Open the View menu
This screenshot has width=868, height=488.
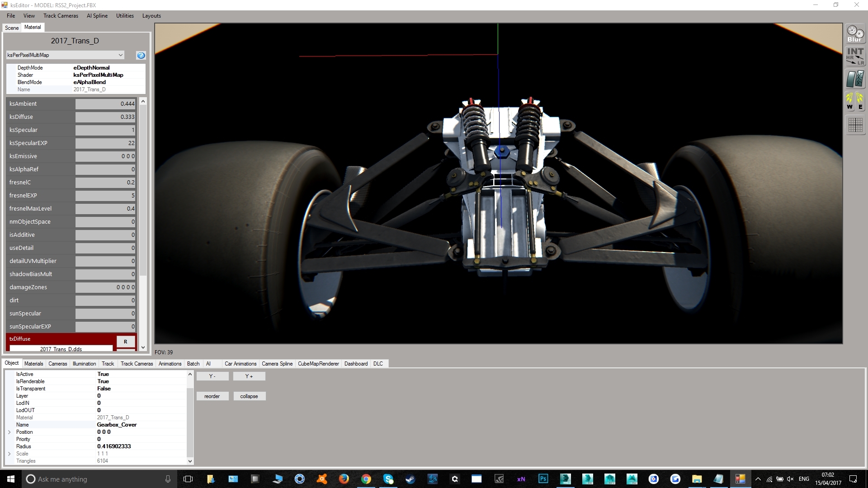[x=29, y=16]
